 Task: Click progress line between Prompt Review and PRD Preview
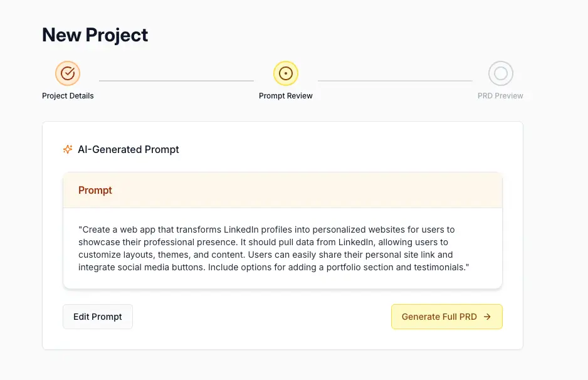pyautogui.click(x=395, y=80)
